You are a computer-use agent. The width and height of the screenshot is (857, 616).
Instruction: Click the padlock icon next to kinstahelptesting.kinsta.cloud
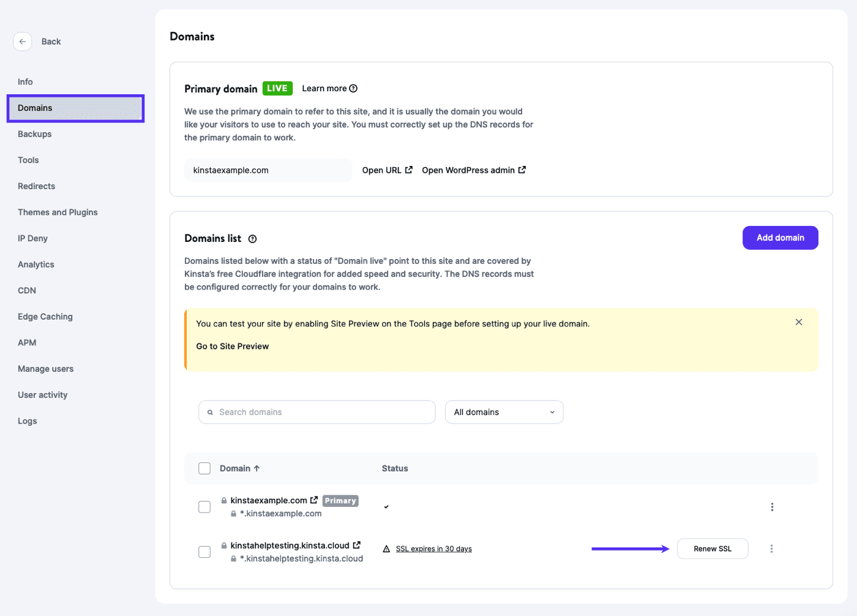point(223,544)
